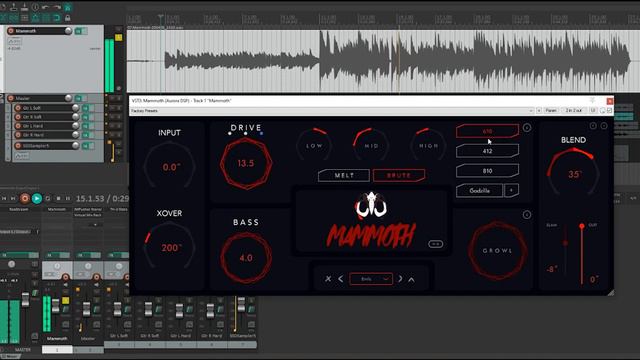Arm record on the Master folder track
The height and width of the screenshot is (360, 640).
click(11, 98)
